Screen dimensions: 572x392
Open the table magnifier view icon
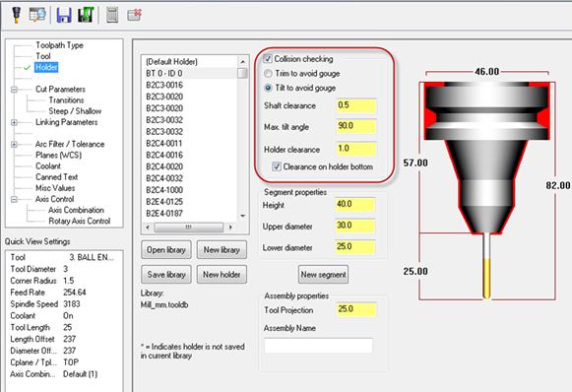[x=37, y=15]
